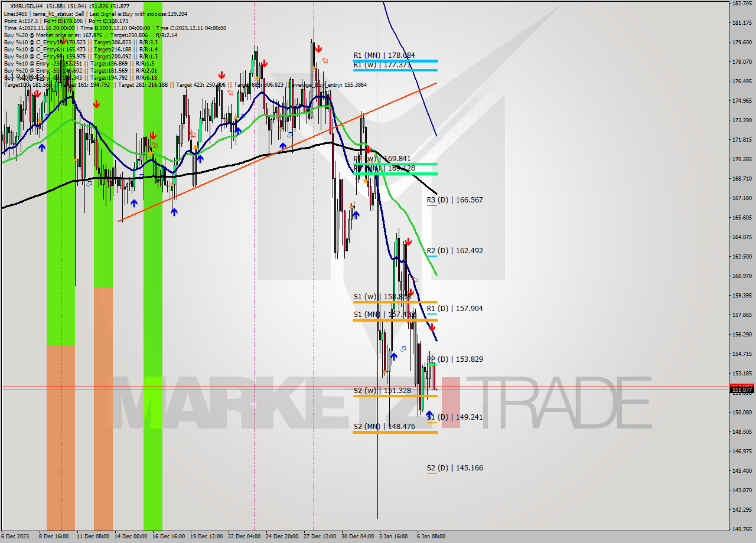The width and height of the screenshot is (756, 543).
Task: Select the S2 (MN) | 148.476 label
Action: [384, 427]
